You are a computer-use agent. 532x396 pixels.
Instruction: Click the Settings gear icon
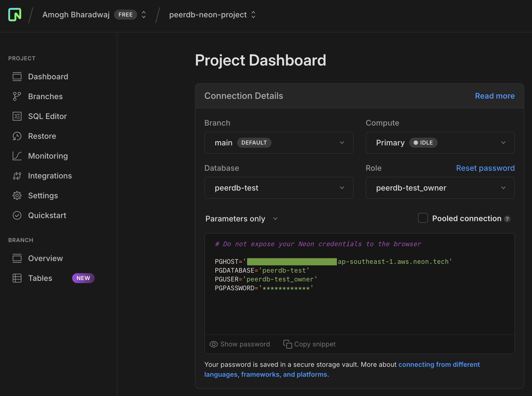pos(17,196)
